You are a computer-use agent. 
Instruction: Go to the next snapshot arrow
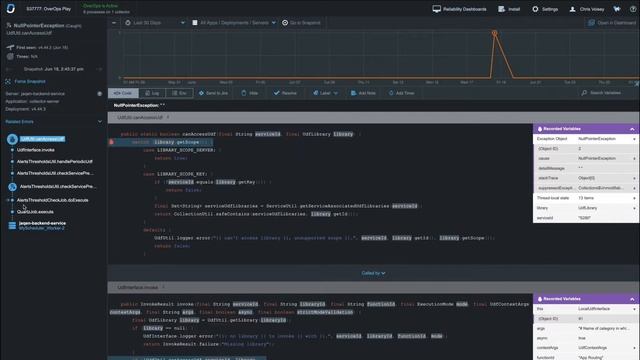click(x=100, y=69)
